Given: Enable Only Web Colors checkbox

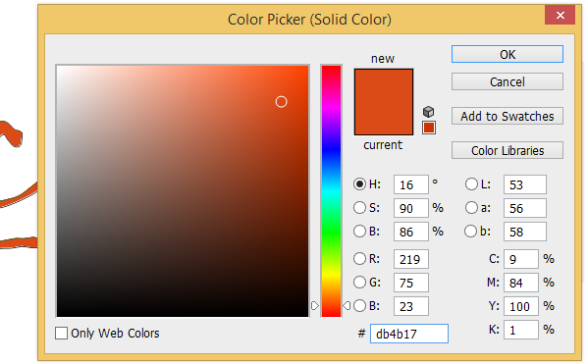Looking at the screenshot, I should click(61, 333).
